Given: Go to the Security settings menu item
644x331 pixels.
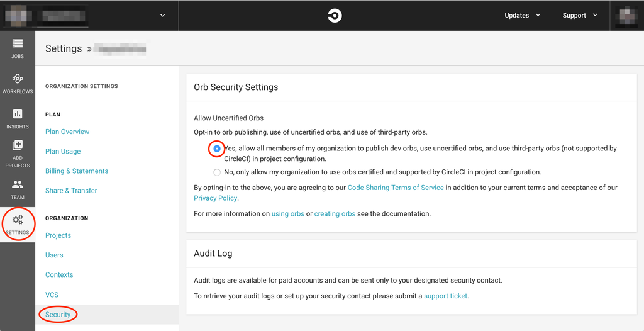Looking at the screenshot, I should (x=58, y=315).
